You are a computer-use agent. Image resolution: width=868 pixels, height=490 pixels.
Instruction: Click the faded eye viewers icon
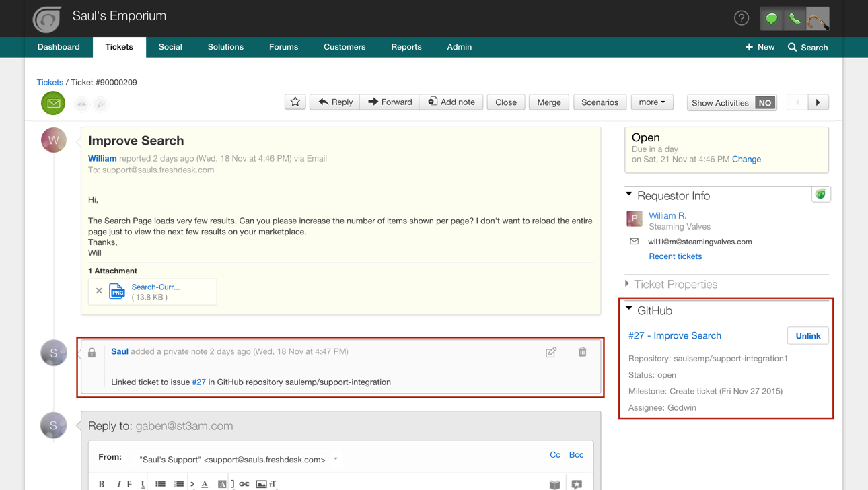[x=81, y=104]
